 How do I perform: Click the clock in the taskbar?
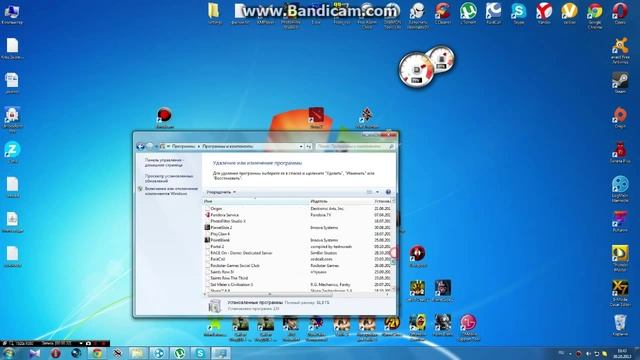[622, 353]
